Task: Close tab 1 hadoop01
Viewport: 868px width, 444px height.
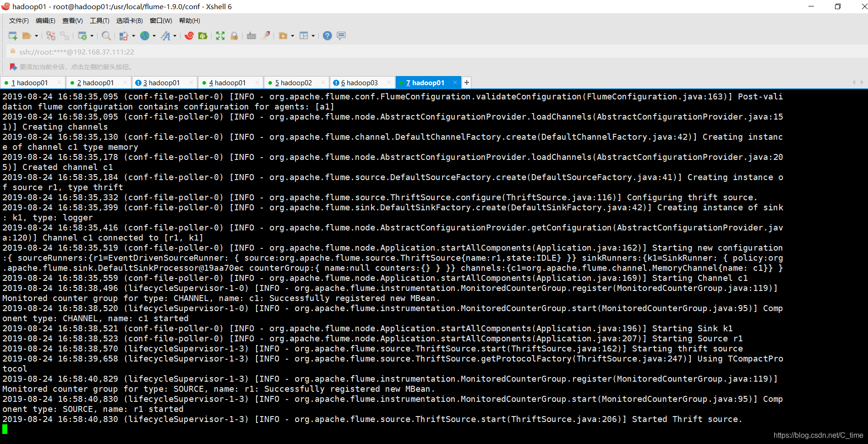Action: pos(59,82)
